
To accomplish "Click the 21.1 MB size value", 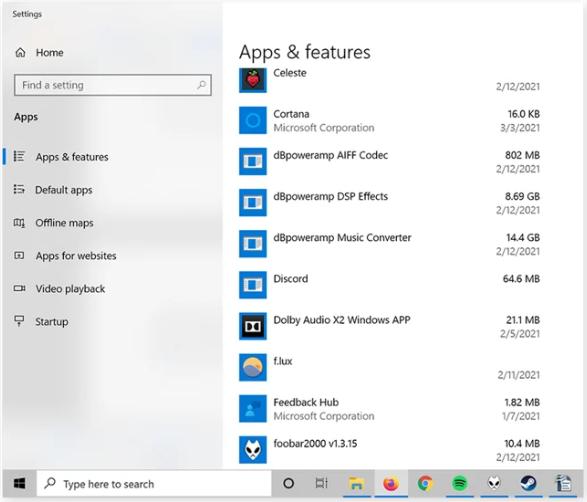I will tap(523, 320).
